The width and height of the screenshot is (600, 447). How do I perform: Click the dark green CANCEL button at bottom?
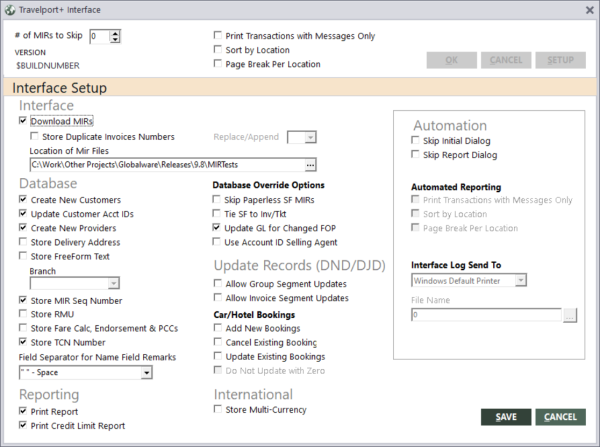[x=561, y=417]
